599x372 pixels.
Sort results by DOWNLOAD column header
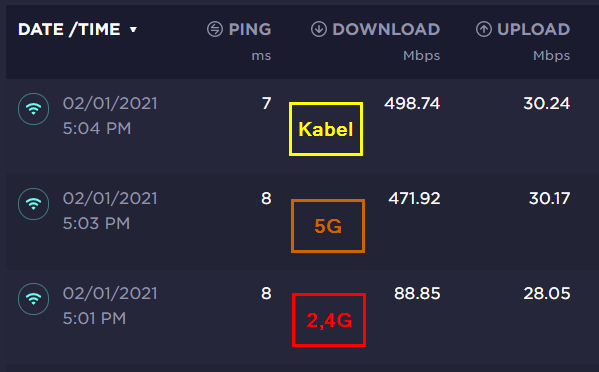coord(386,29)
